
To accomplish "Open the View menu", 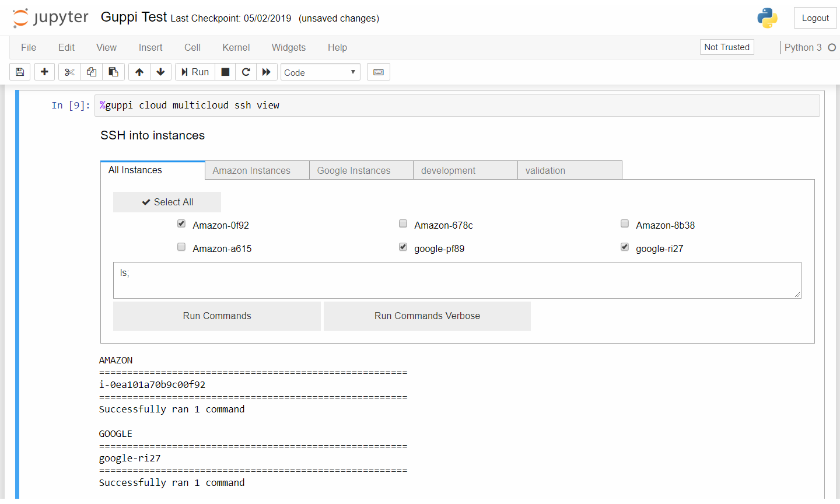I will (106, 47).
